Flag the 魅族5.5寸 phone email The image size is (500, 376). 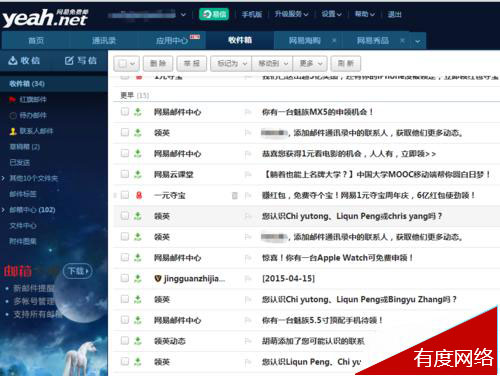[x=248, y=320]
